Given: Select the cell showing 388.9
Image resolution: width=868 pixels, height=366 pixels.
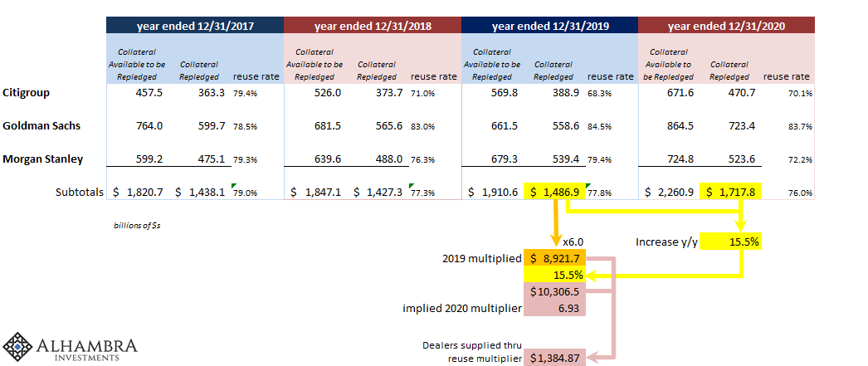Looking at the screenshot, I should [x=566, y=93].
